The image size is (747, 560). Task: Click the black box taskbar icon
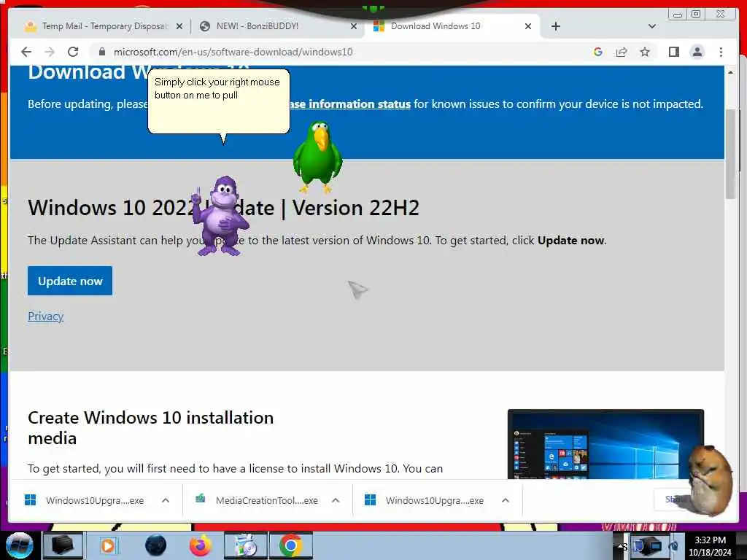[x=63, y=545]
